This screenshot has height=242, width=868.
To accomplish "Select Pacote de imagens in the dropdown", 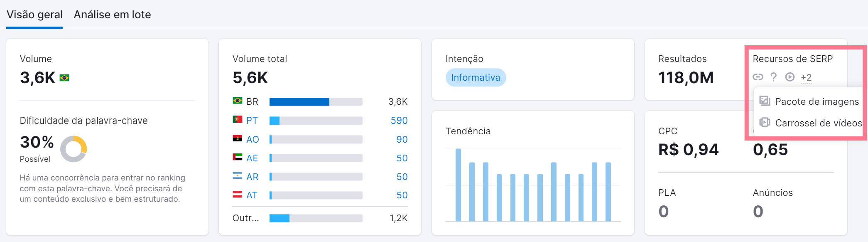I will pos(809,101).
